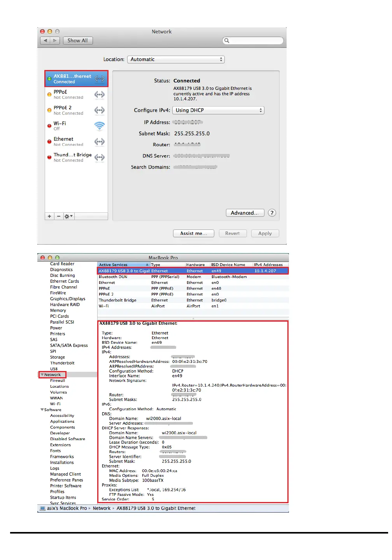Collapse the Software tree section

42,410
